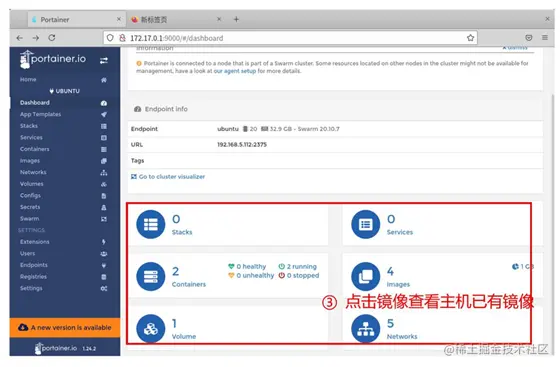Click the Services icon in sidebar
This screenshot has width=560, height=367.
coord(104,138)
